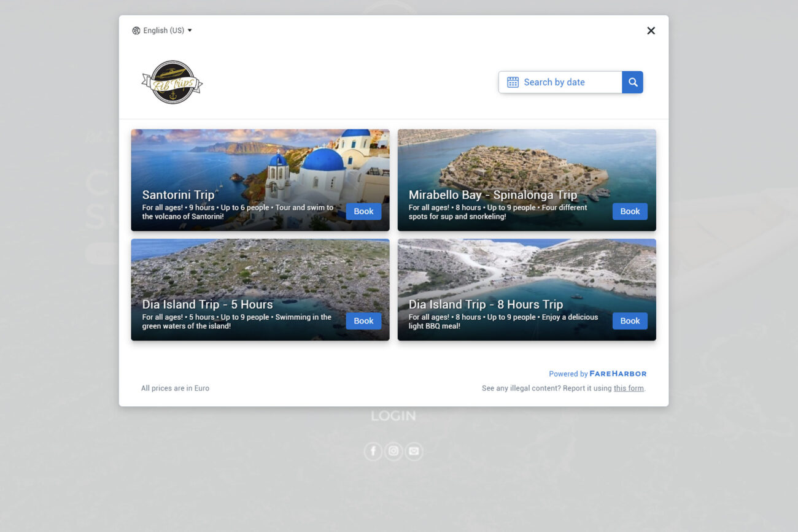
Task: Click the calendar icon in the date search
Action: [x=513, y=82]
